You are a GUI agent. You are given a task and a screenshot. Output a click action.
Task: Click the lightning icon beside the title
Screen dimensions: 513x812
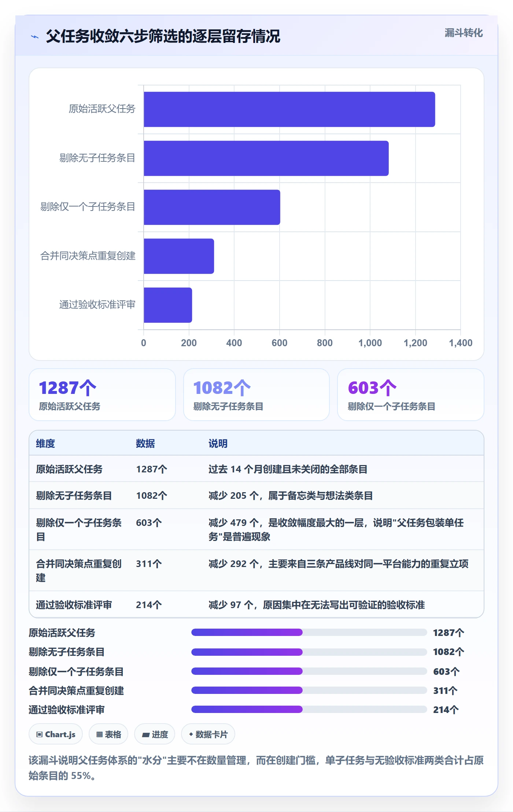(x=35, y=37)
